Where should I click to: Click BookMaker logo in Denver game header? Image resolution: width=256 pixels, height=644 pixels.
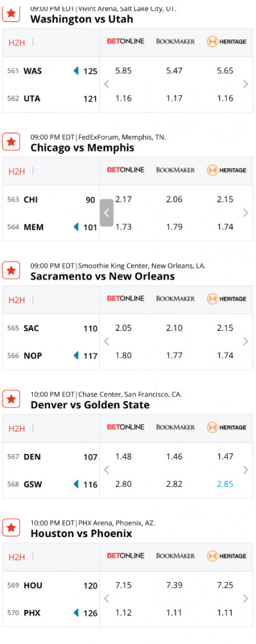176,427
